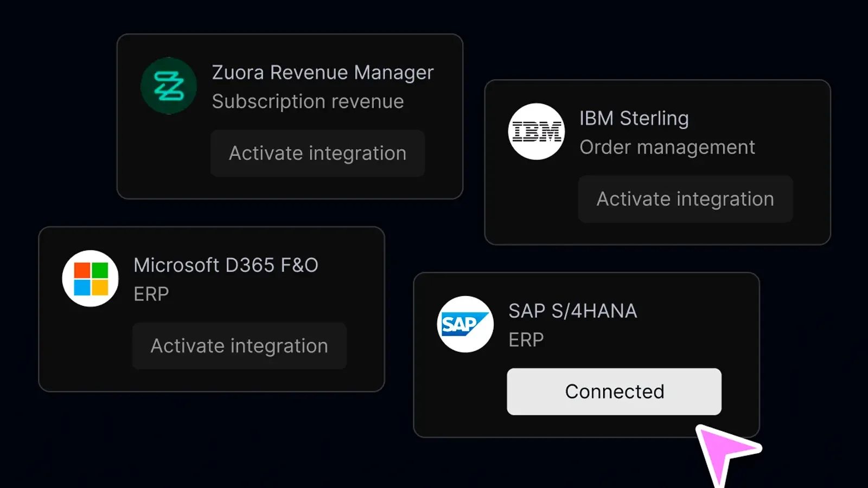This screenshot has height=488, width=868.
Task: Activate integration for Zuora Revenue Manager
Action: point(317,153)
